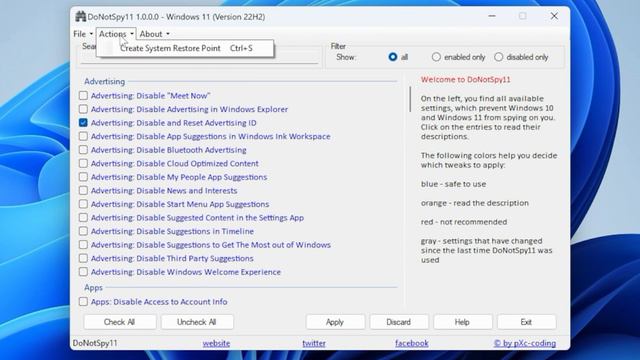Choose Create System Restore Point

(185, 48)
